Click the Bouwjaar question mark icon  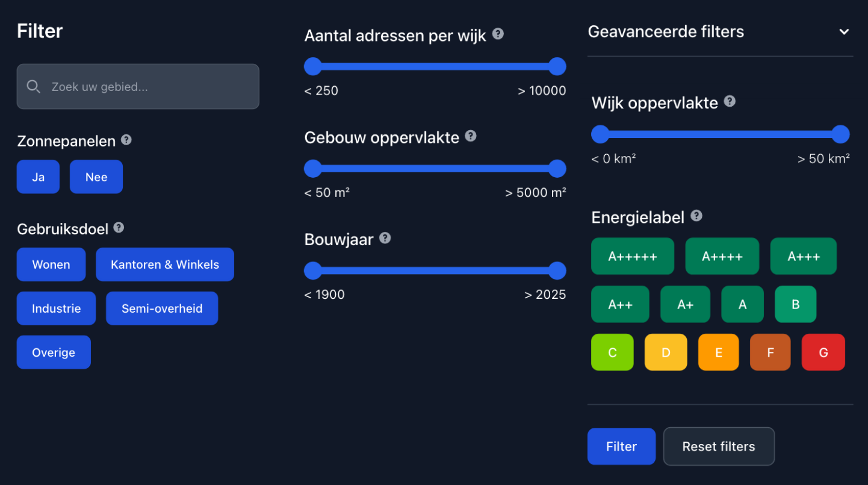pyautogui.click(x=385, y=238)
